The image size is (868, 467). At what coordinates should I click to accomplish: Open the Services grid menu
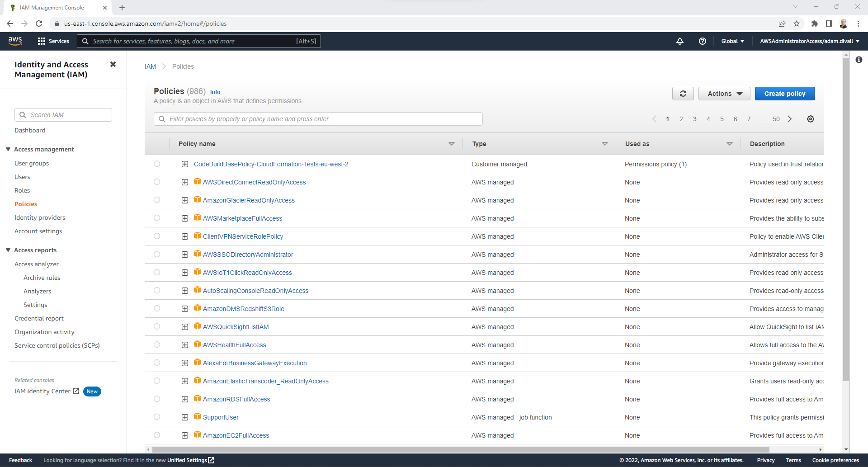coord(53,41)
